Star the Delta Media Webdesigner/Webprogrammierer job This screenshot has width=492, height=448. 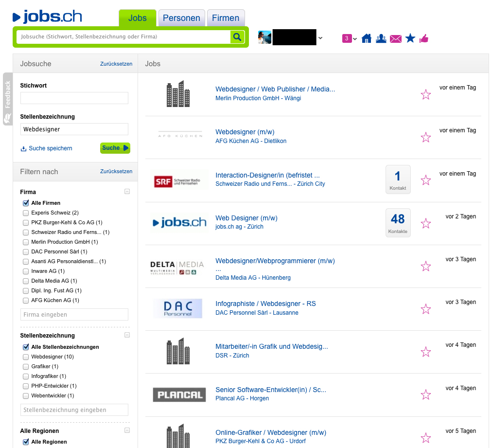[425, 266]
